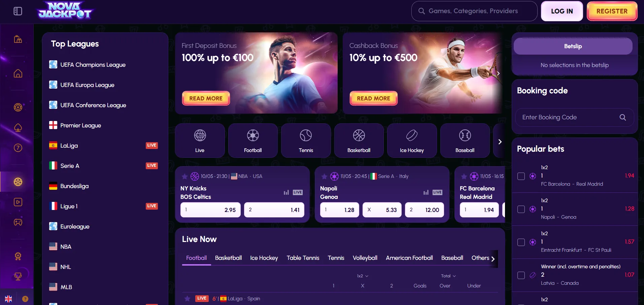Viewport: 644px width, 305px height.
Task: Select the Tennis sport icon
Action: point(306,141)
